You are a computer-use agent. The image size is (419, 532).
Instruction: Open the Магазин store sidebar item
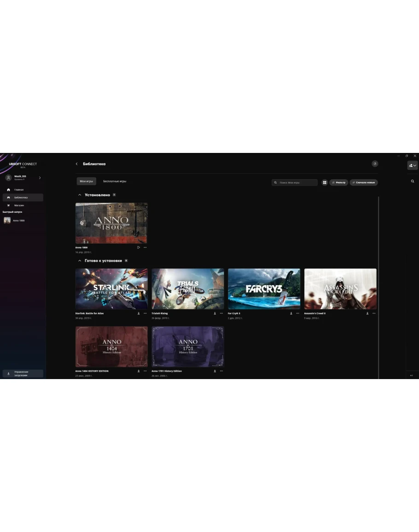tap(23, 205)
